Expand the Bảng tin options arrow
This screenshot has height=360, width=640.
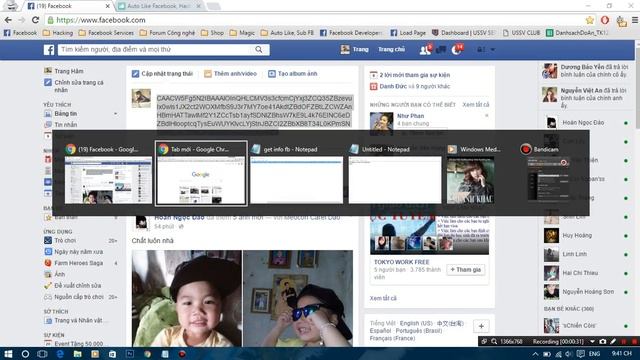click(x=116, y=114)
